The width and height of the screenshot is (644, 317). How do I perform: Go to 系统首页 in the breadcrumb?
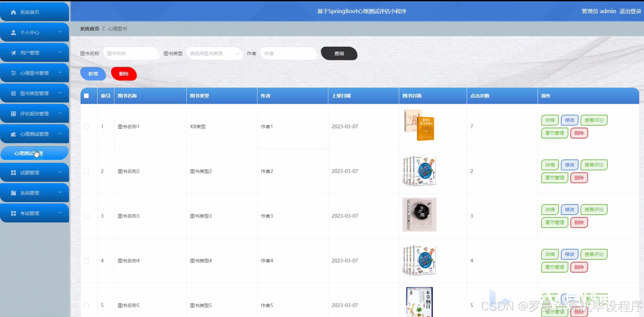coord(90,29)
